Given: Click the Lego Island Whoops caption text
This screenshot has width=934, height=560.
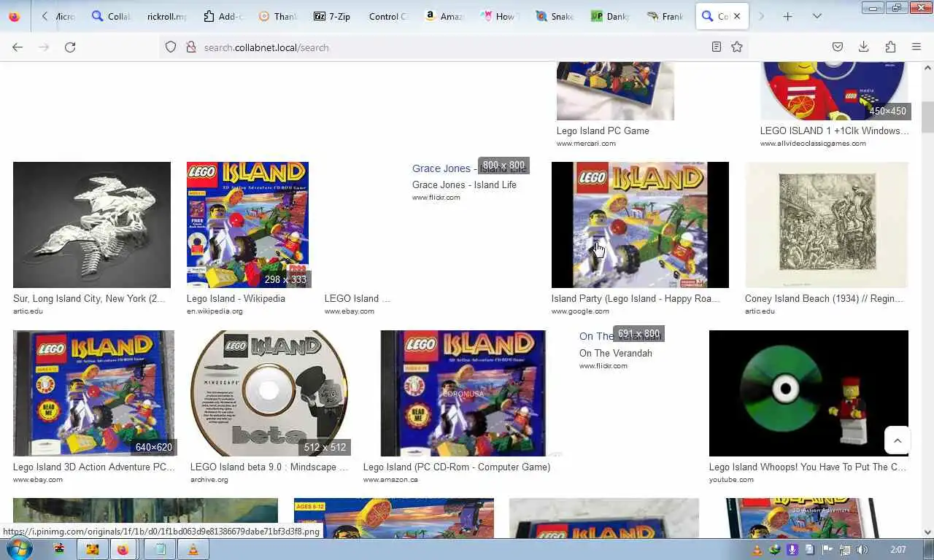Looking at the screenshot, I should coord(808,467).
